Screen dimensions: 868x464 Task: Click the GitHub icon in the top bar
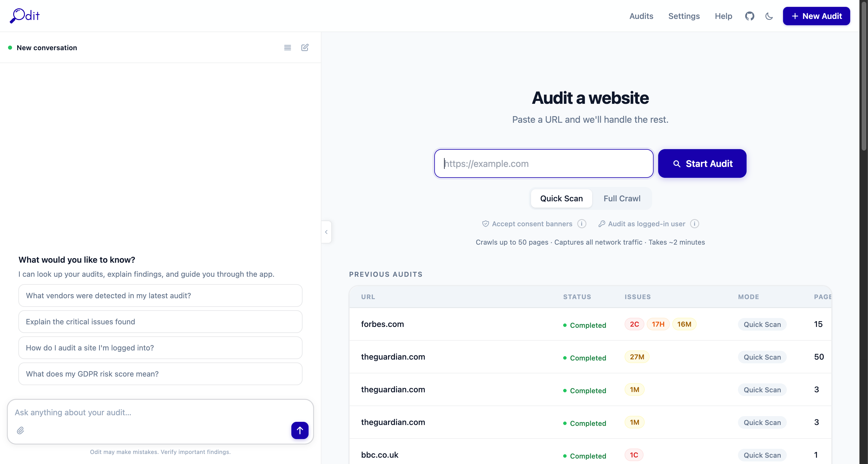[750, 16]
